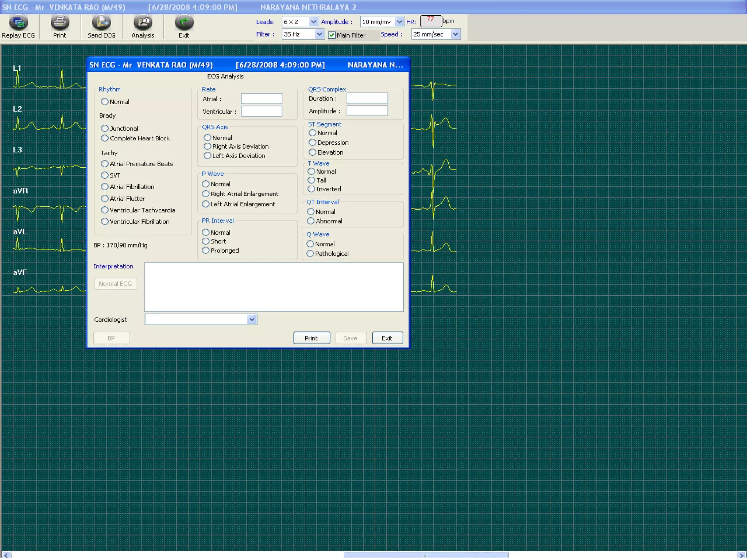The height and width of the screenshot is (560, 747).
Task: Click the Replay ECG toolbar icon
Action: point(18,23)
